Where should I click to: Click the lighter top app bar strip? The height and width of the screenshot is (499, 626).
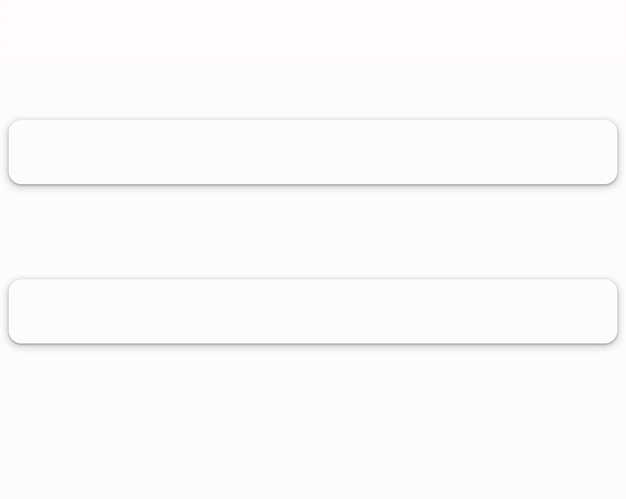tap(313, 29)
